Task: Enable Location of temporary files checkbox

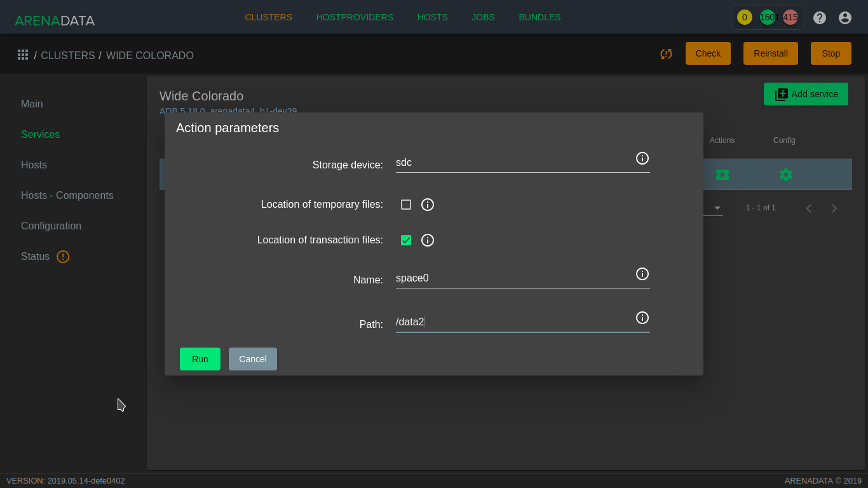Action: [x=406, y=205]
